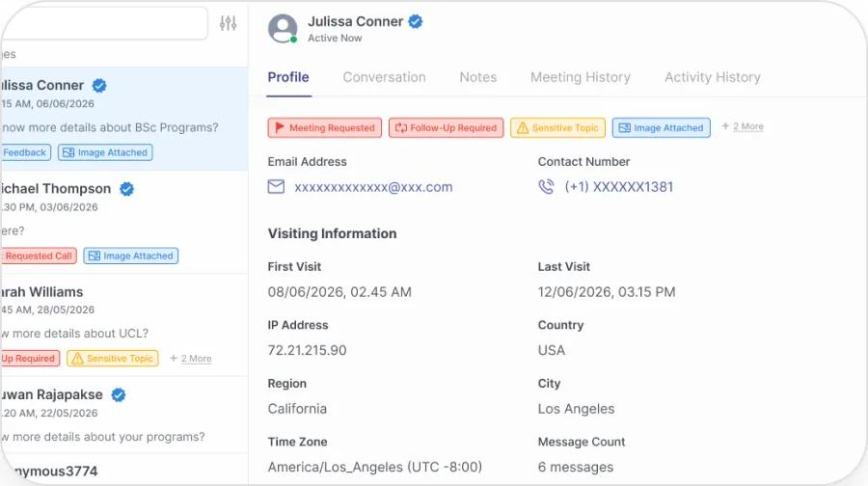
Task: Click the phone icon beside the contact number
Action: tap(546, 186)
